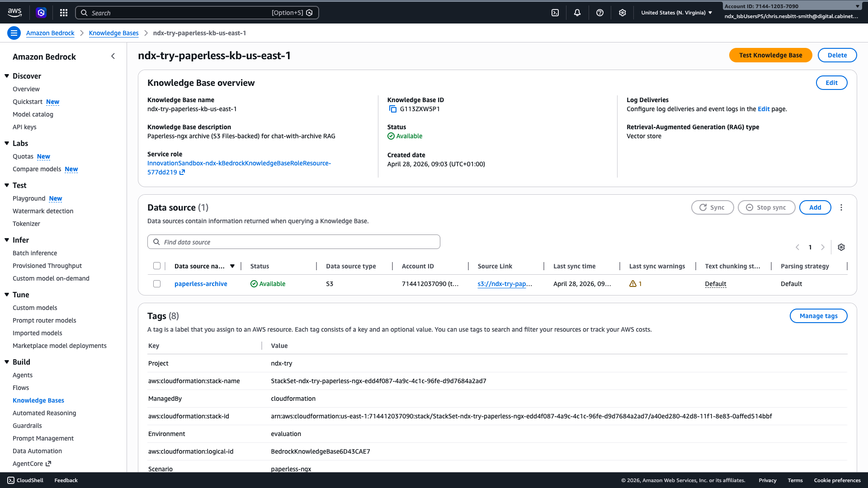Go to Amazon Bedrock breadcrumb link
868x488 pixels.
50,33
